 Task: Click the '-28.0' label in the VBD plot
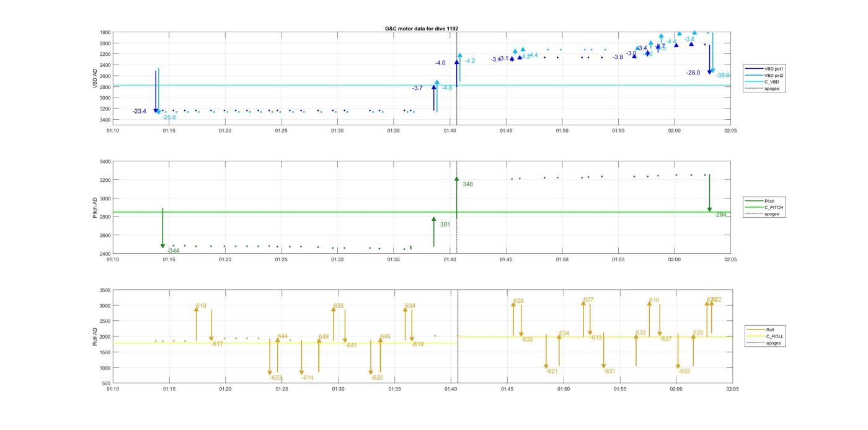(x=693, y=73)
